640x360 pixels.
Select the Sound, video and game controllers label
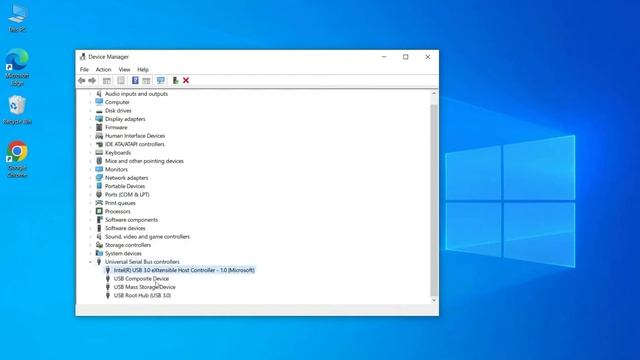pos(147,237)
